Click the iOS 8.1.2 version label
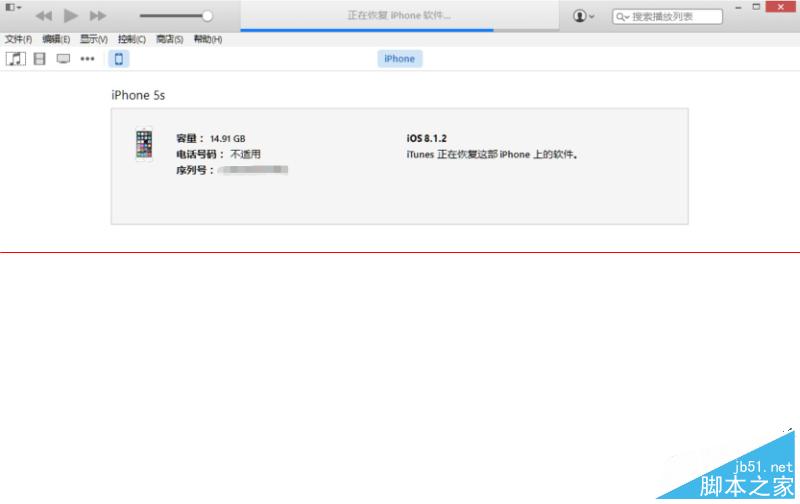The height and width of the screenshot is (504, 800). 427,138
